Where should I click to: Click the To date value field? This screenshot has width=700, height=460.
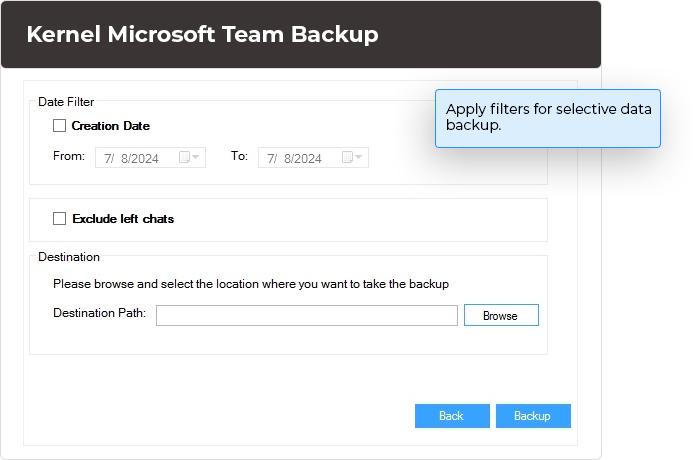pos(313,158)
